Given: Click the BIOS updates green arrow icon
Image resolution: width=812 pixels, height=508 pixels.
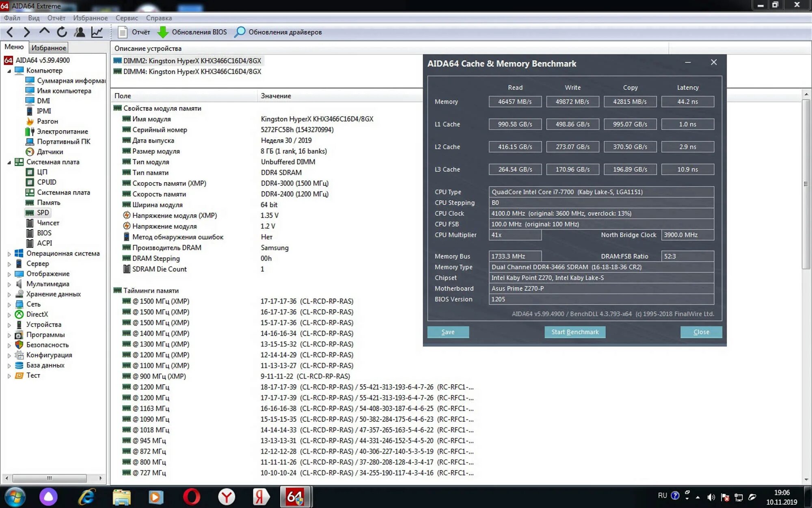Looking at the screenshot, I should (163, 32).
